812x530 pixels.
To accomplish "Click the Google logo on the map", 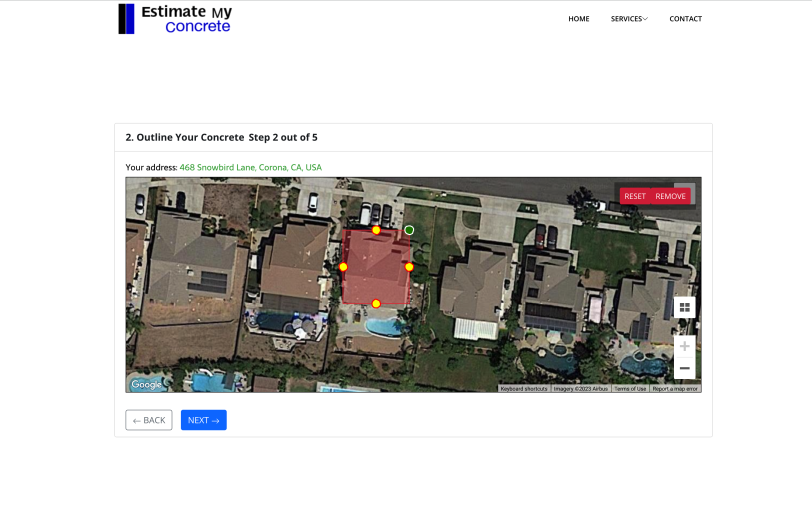I will [x=146, y=385].
